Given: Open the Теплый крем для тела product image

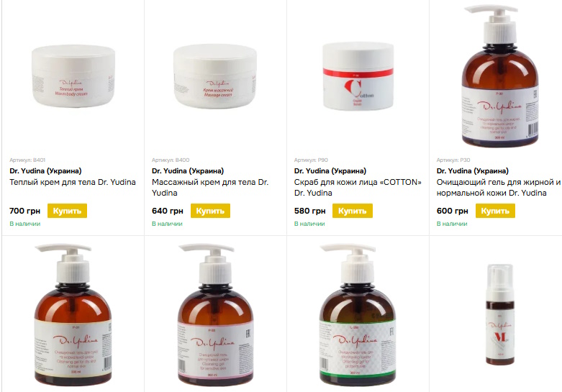Looking at the screenshot, I should tap(73, 76).
